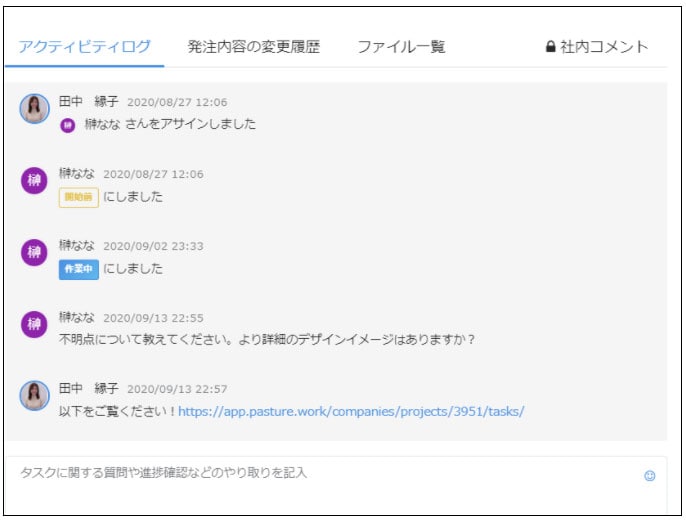Viewport: 686px width, 522px height.
Task: Open the 発注内容の変更履歴 tab
Action: tap(254, 47)
